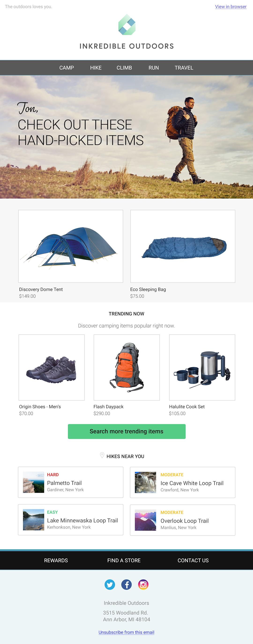Click the location pin by Hikes Near You
253x644 pixels.
point(102,455)
